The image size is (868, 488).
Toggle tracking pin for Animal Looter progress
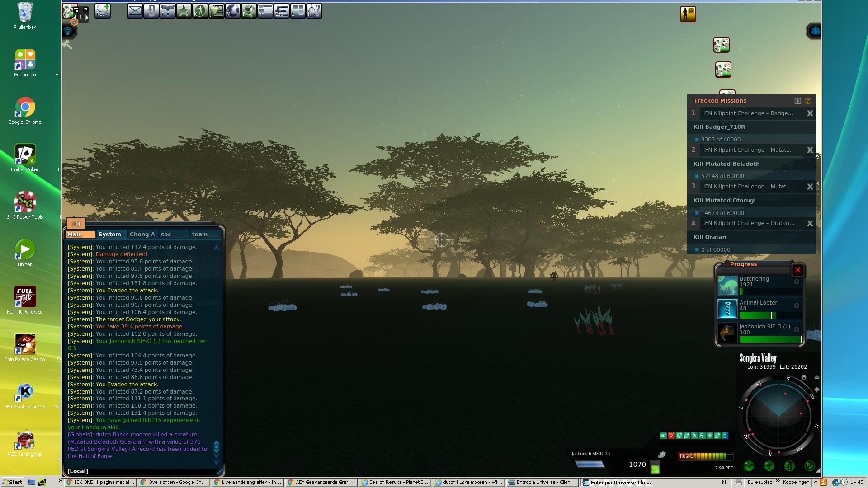tap(797, 305)
